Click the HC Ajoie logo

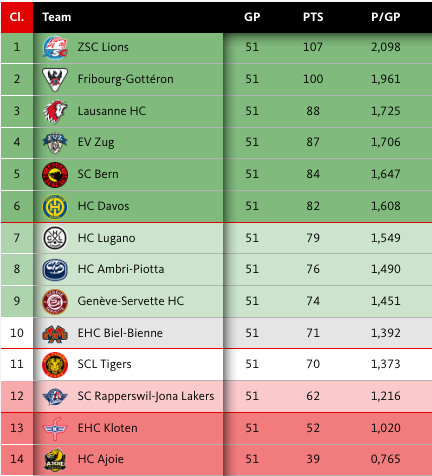tap(55, 460)
